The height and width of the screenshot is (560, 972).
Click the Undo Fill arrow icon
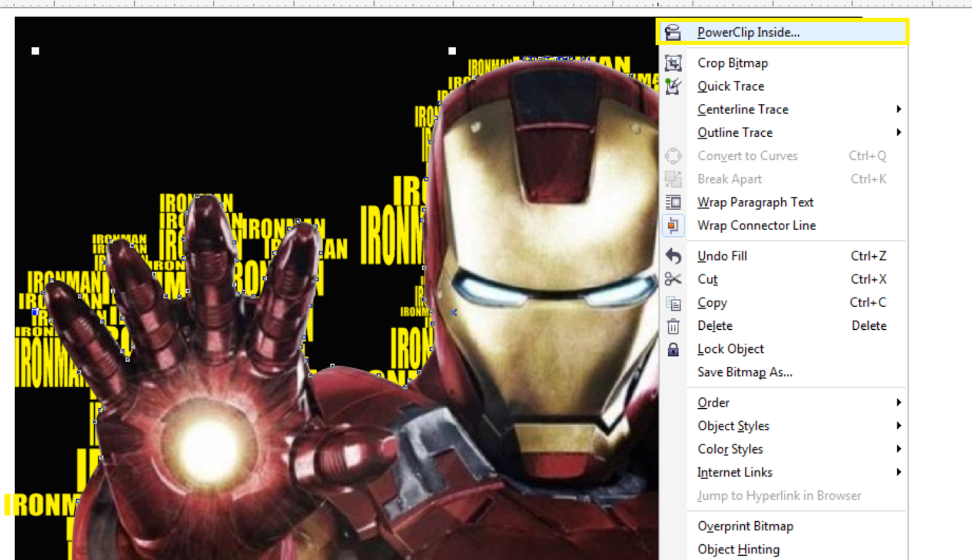(x=673, y=256)
